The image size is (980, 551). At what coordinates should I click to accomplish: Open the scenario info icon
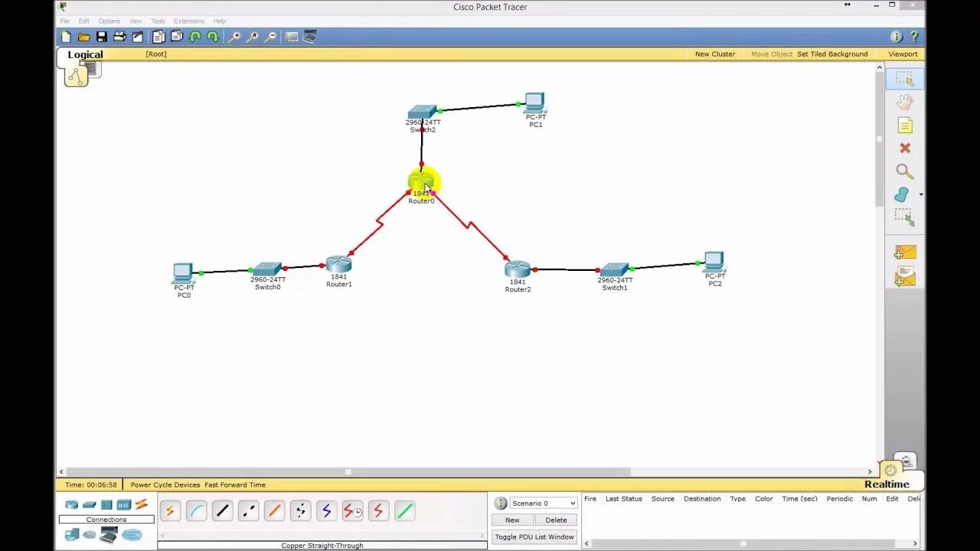point(501,503)
